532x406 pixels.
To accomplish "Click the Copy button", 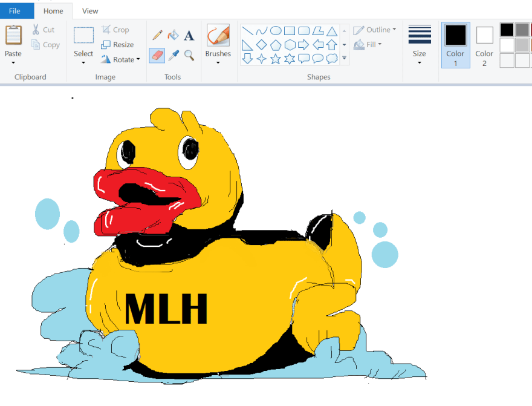I will [45, 44].
